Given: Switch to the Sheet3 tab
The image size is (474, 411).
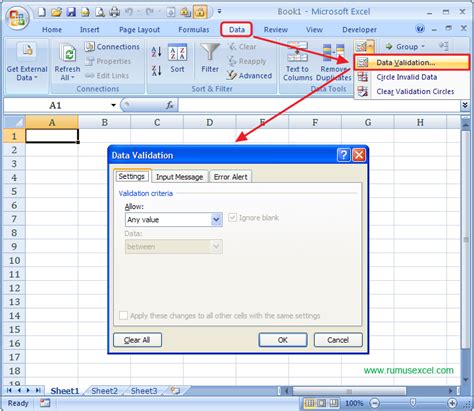Looking at the screenshot, I should (x=144, y=391).
